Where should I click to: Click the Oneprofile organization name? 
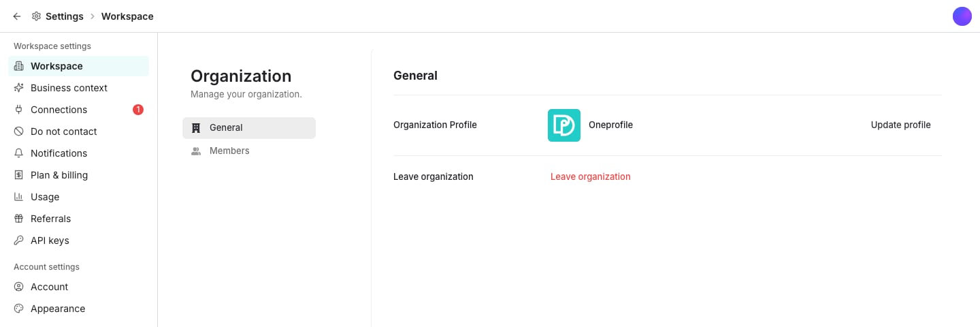pyautogui.click(x=610, y=125)
